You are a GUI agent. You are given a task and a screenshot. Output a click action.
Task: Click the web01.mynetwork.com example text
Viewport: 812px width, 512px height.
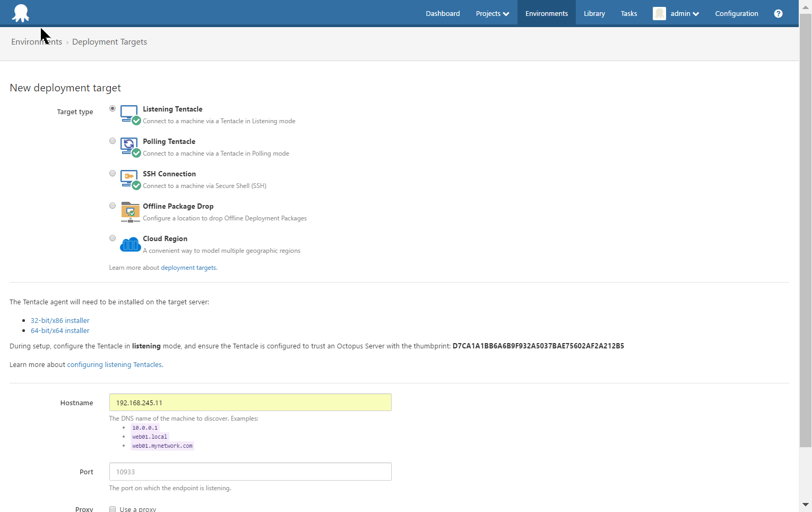(162, 446)
